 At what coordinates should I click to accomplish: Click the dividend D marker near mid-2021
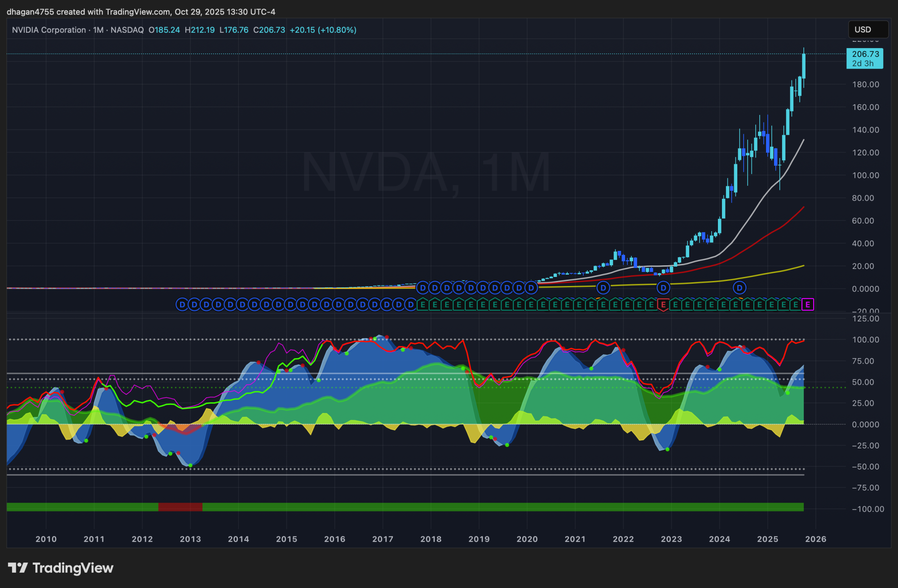(603, 288)
